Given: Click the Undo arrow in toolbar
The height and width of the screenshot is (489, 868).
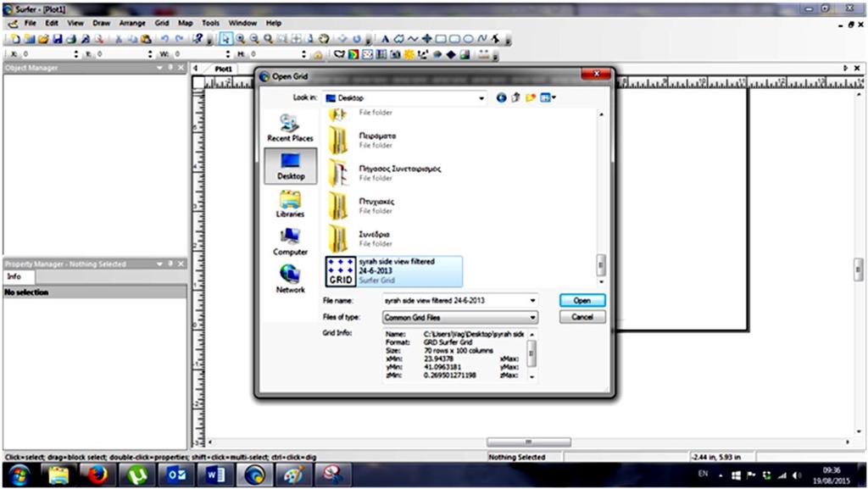Looking at the screenshot, I should pos(165,39).
